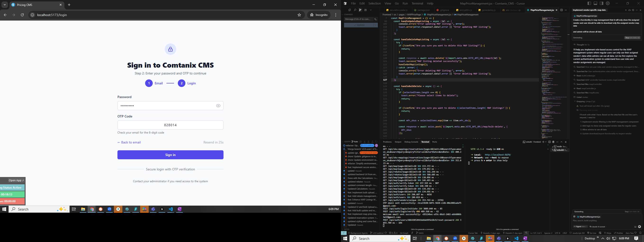Open Agent mode dropdown in chat input
644x242 pixels.
click(x=580, y=227)
